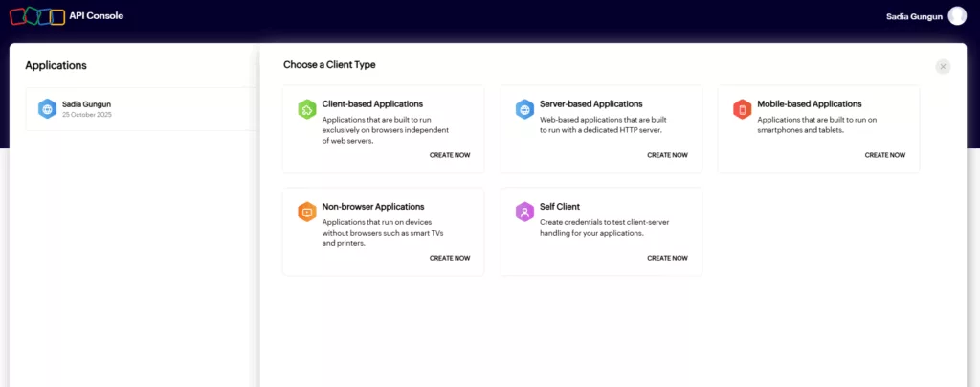Click the API Console title text
This screenshot has height=387, width=980.
pos(96,16)
